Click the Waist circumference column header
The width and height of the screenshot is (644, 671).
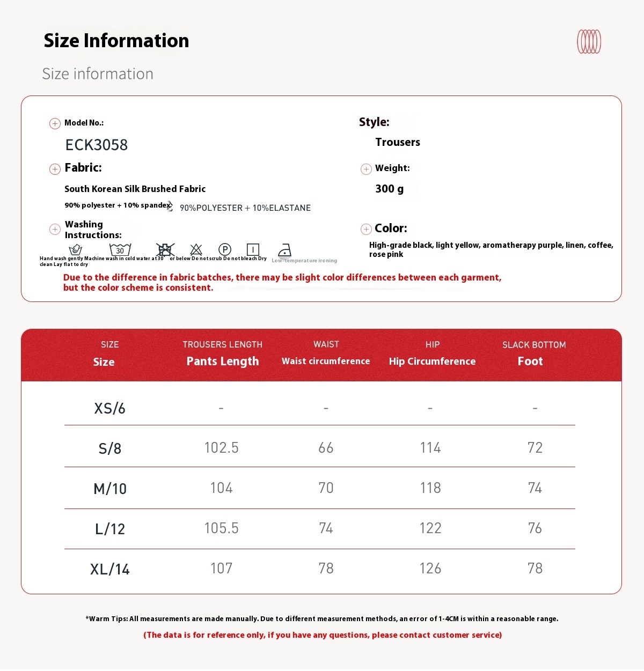(326, 361)
